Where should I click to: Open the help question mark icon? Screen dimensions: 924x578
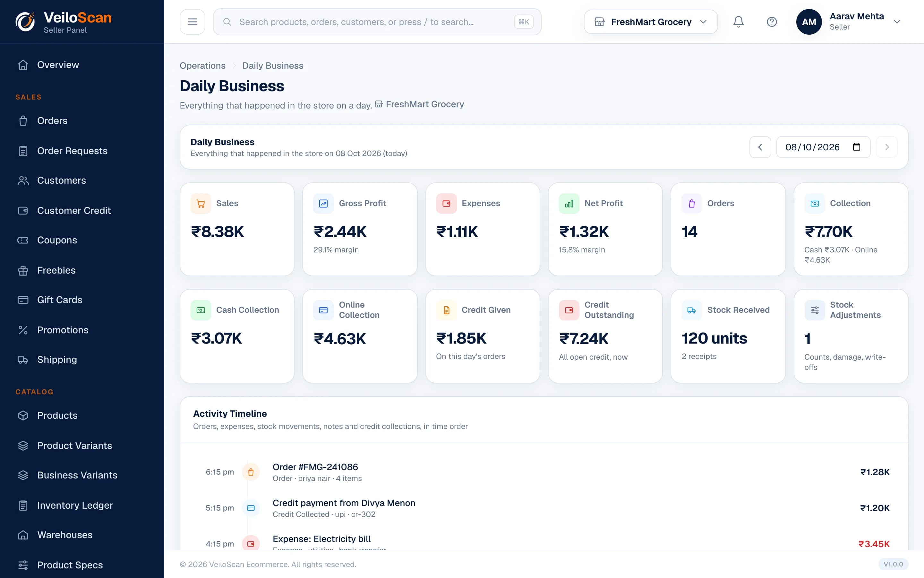coord(772,22)
